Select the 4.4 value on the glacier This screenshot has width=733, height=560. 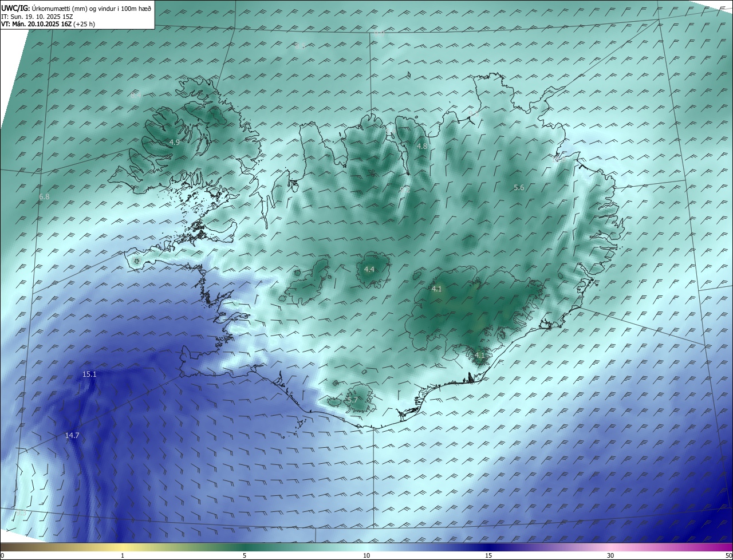point(369,270)
